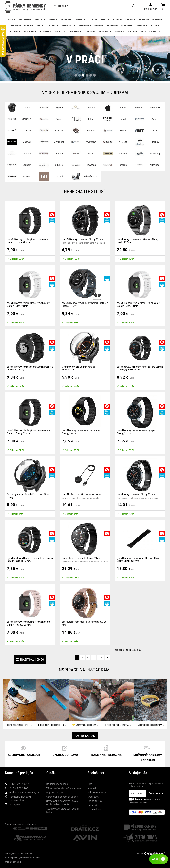
Task: Open the shopping cart icon
Action: point(163,5)
